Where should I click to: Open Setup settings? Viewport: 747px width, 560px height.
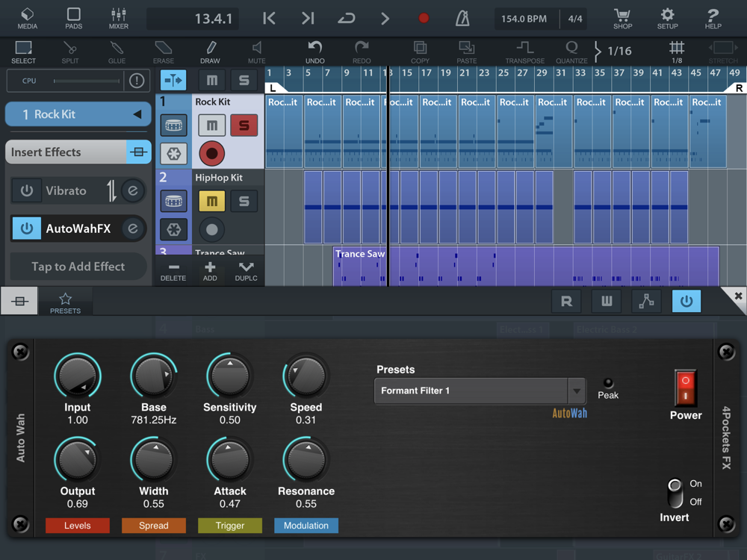tap(667, 19)
